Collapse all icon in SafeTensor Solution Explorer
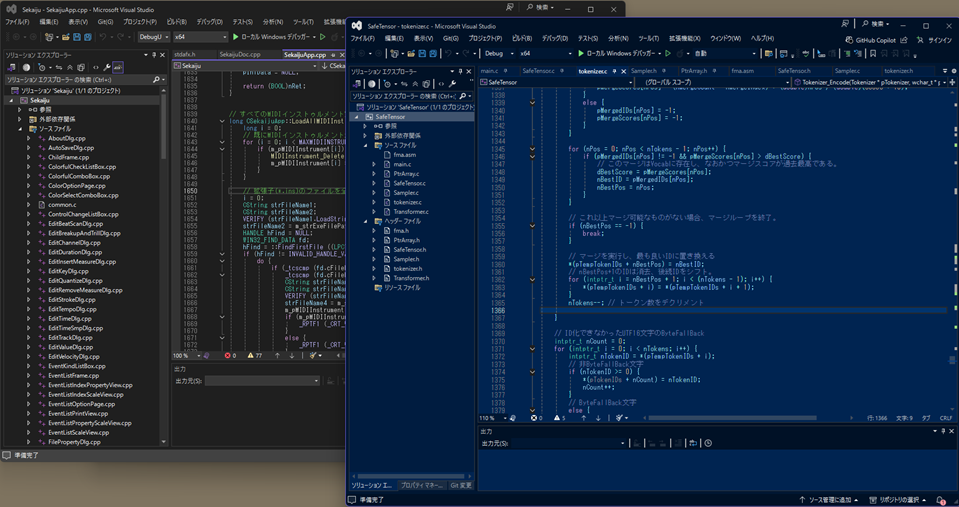 [x=415, y=84]
